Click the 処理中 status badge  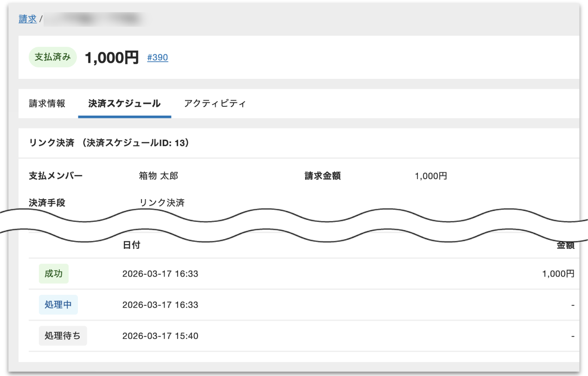(x=58, y=304)
